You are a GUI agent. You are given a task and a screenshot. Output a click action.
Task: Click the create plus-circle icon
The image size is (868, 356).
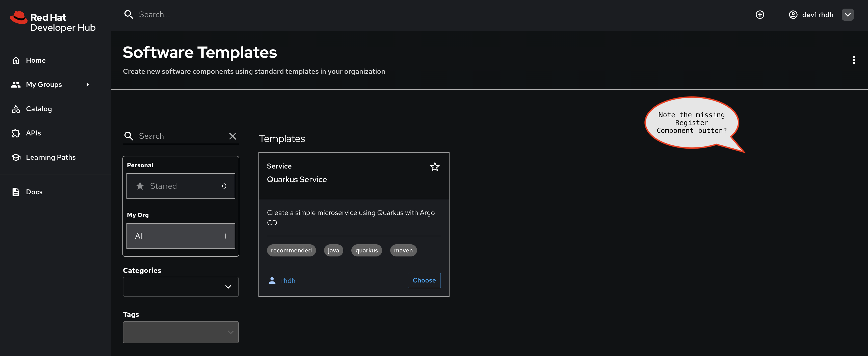760,15
